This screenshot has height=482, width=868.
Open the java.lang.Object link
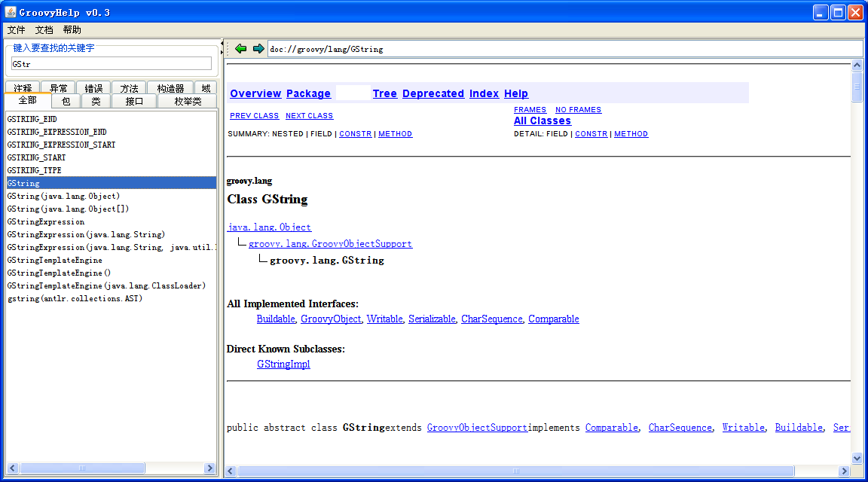point(269,227)
